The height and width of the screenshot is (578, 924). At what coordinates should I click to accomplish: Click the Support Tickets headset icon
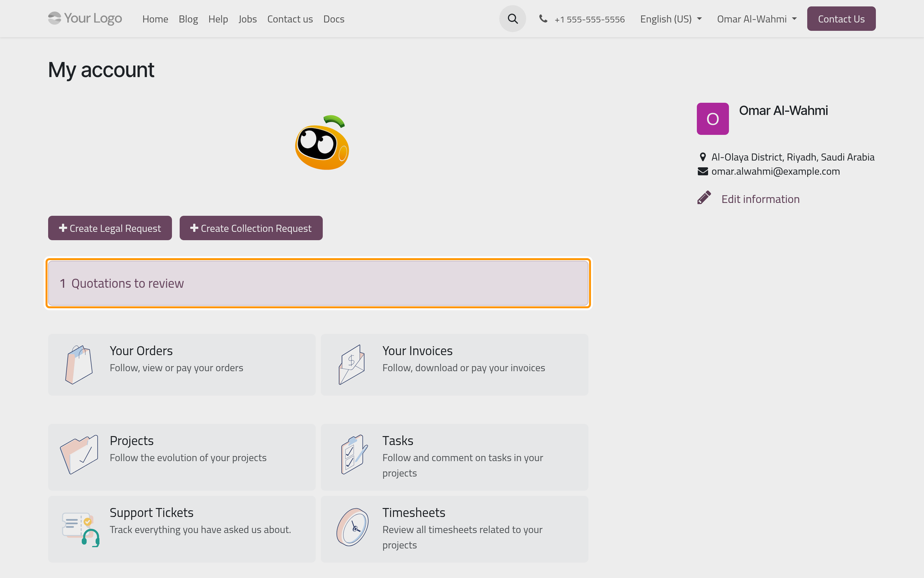pos(80,529)
